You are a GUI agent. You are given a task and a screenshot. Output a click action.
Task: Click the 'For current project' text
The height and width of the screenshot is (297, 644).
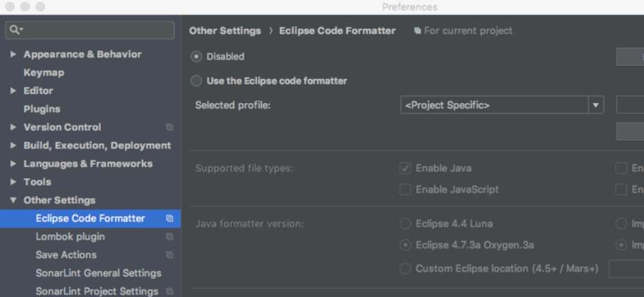[x=469, y=31]
